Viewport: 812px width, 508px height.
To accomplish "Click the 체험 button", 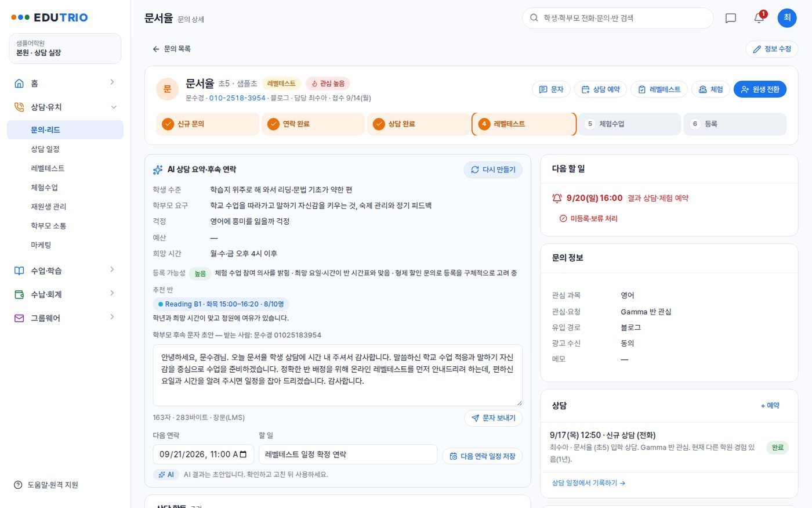I will tap(710, 89).
